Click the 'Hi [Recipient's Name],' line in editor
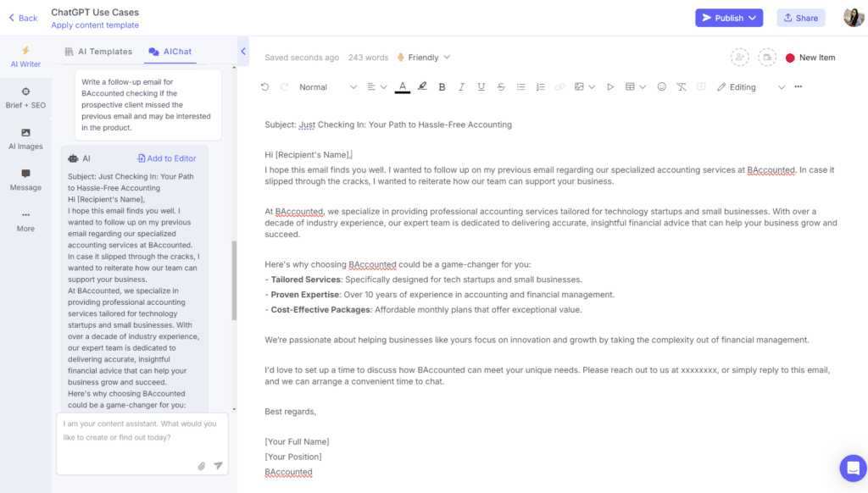The image size is (868, 493). click(x=308, y=154)
